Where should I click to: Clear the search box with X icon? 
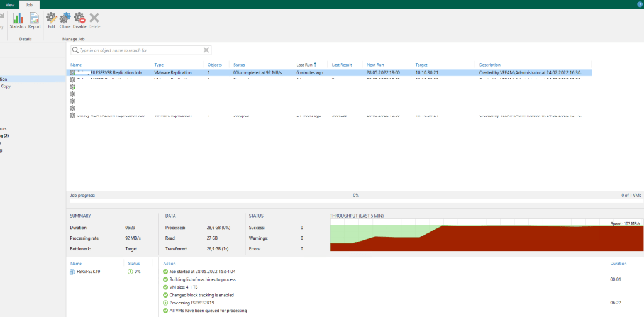pos(206,50)
